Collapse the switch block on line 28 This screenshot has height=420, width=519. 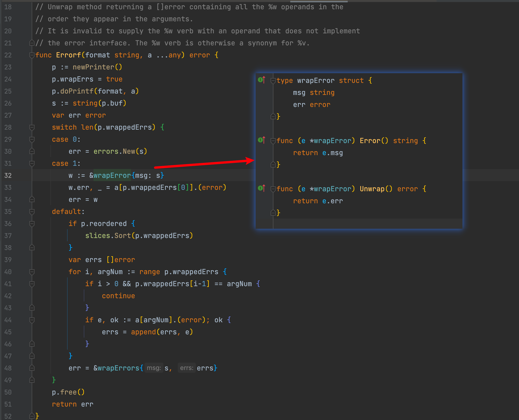(x=32, y=128)
